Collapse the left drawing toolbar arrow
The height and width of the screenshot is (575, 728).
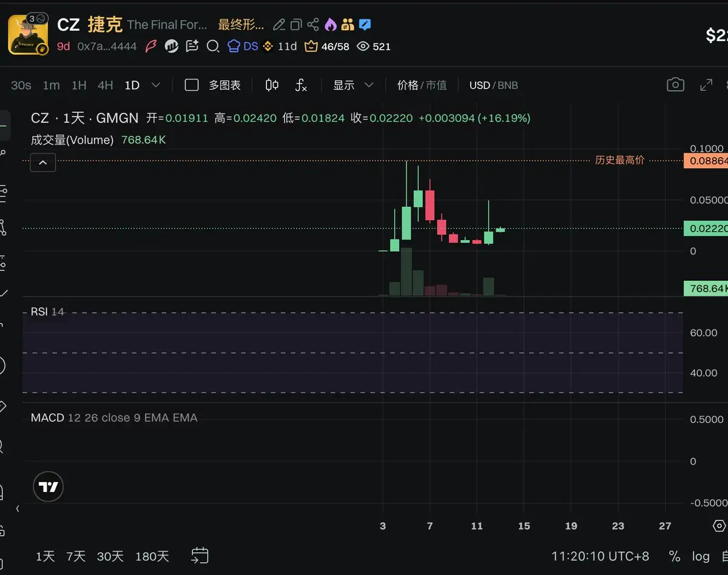tap(17, 509)
